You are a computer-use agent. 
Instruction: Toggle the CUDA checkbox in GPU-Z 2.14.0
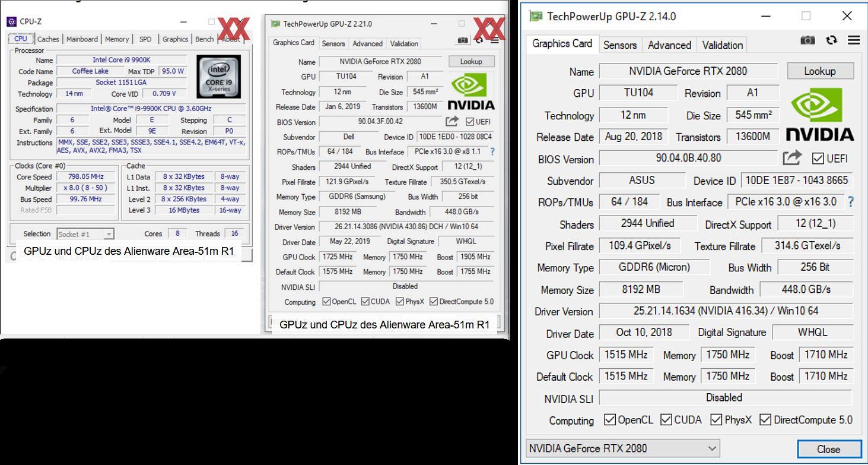click(x=666, y=420)
